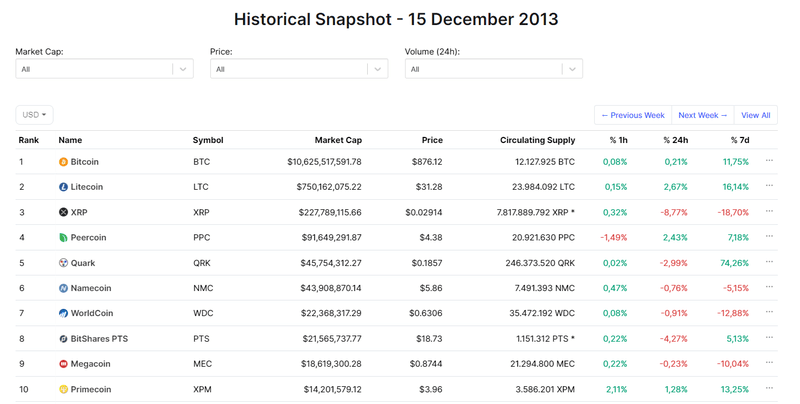
Task: Click the Litecoin coin icon
Action: pyautogui.click(x=63, y=187)
